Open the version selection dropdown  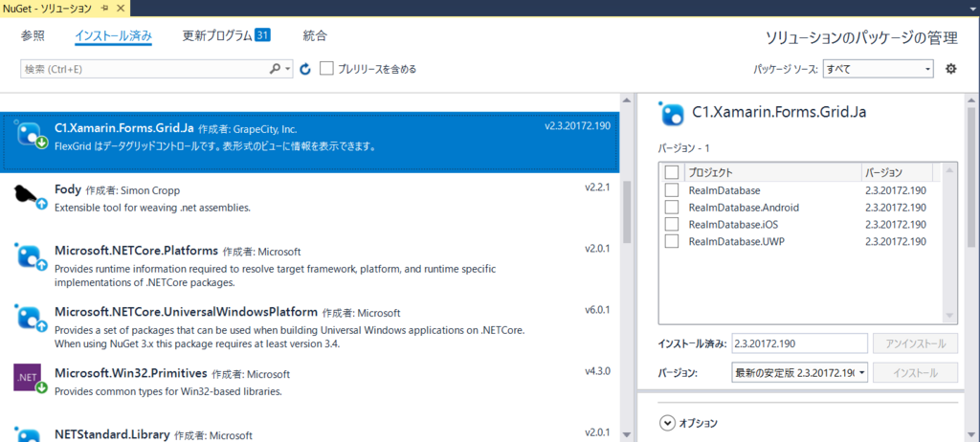pos(799,372)
